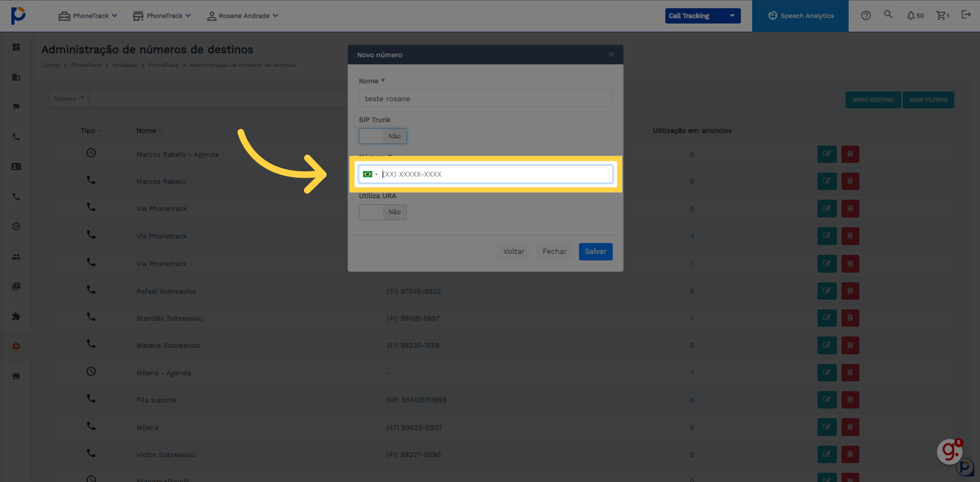Image resolution: width=980 pixels, height=482 pixels.
Task: Open the dashboard grid icon in sidebar
Action: 16,47
